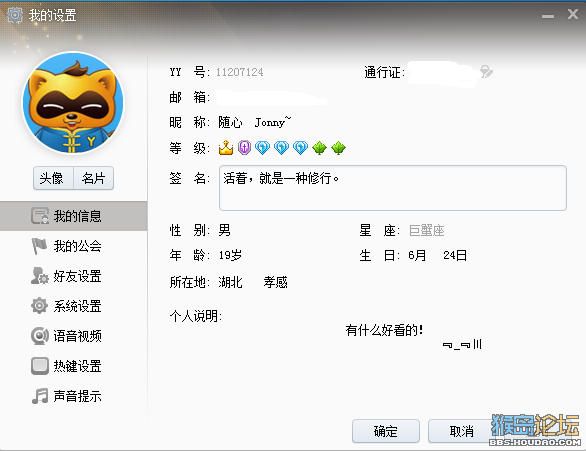The image size is (586, 451).
Task: Click the edit pencil icon beside 通行证
Action: pyautogui.click(x=486, y=72)
